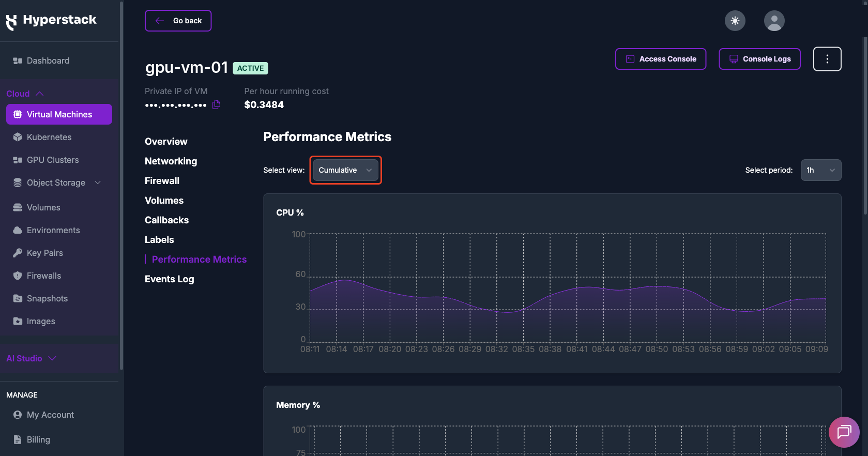Click the sidebar vertical scrollbar
Screen dimensions: 868x456
(x=121, y=186)
